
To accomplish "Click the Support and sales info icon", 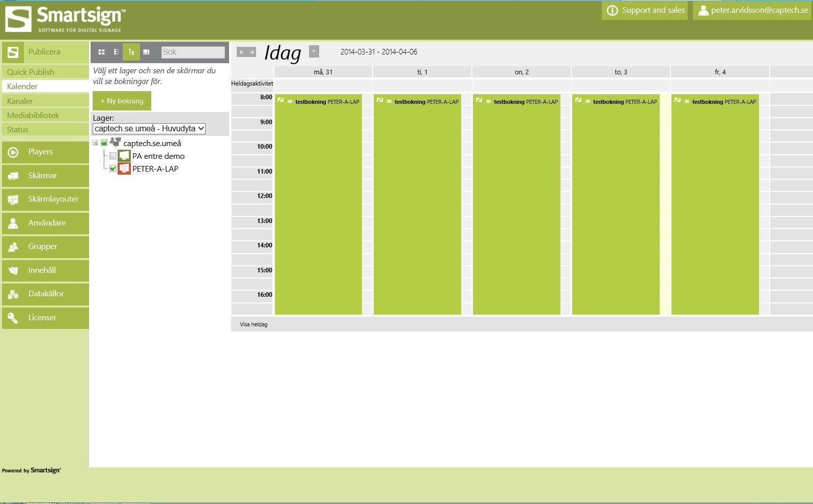I will [612, 10].
